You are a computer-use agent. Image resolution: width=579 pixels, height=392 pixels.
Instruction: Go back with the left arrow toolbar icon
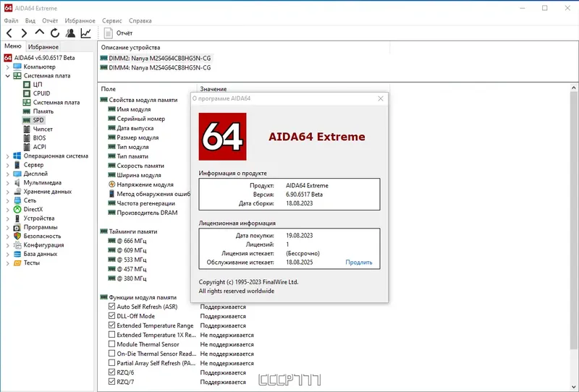[x=9, y=33]
